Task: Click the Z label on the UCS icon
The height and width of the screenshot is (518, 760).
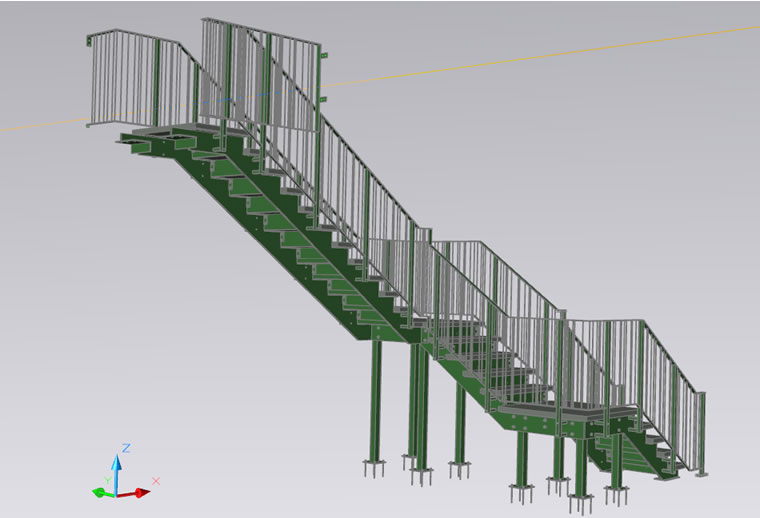Action: (x=126, y=448)
